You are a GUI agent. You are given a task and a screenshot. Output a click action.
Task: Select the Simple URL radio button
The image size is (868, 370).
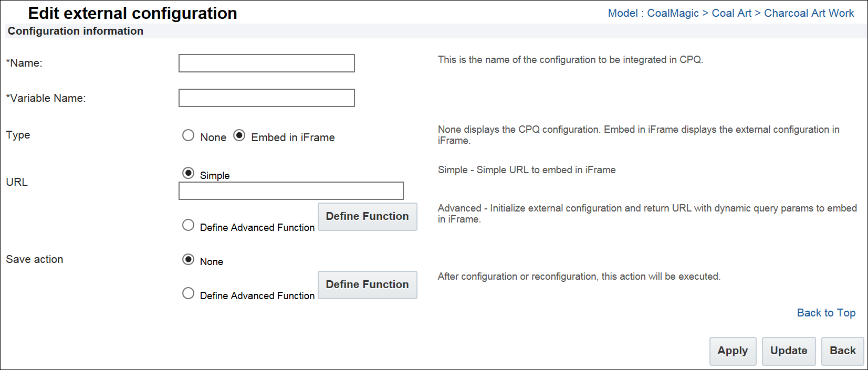pyautogui.click(x=188, y=173)
